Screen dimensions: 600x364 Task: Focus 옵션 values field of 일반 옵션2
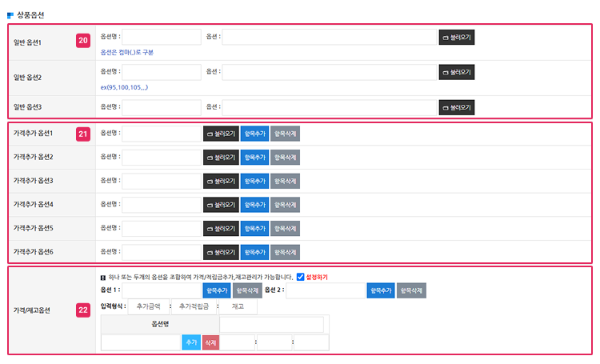[330, 72]
